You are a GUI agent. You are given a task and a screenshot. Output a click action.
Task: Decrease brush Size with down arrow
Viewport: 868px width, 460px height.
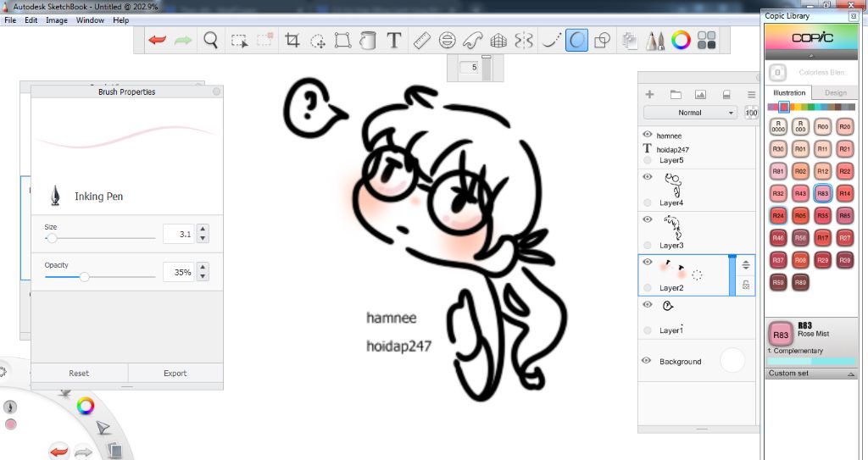[x=203, y=239]
